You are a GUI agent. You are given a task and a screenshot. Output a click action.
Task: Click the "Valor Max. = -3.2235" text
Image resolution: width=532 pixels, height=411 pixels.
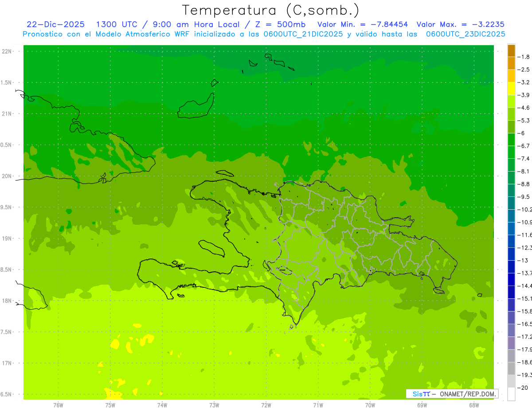point(461,24)
